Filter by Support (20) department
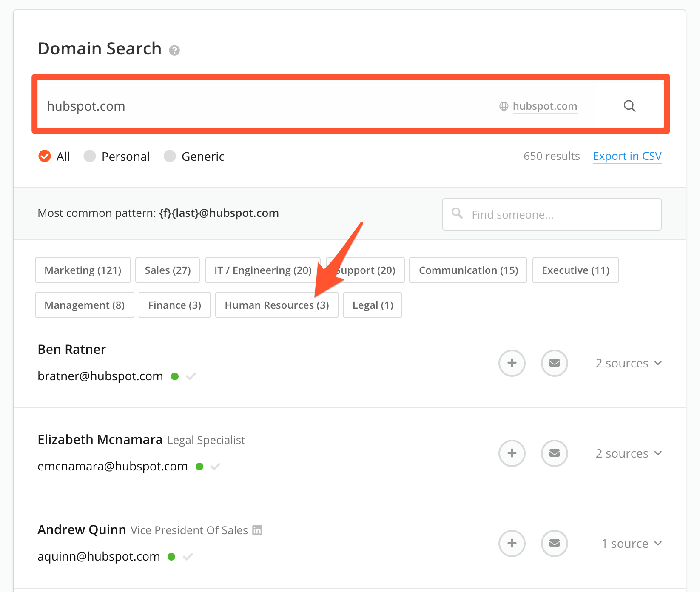Screen dimensions: 700x592 365,270
